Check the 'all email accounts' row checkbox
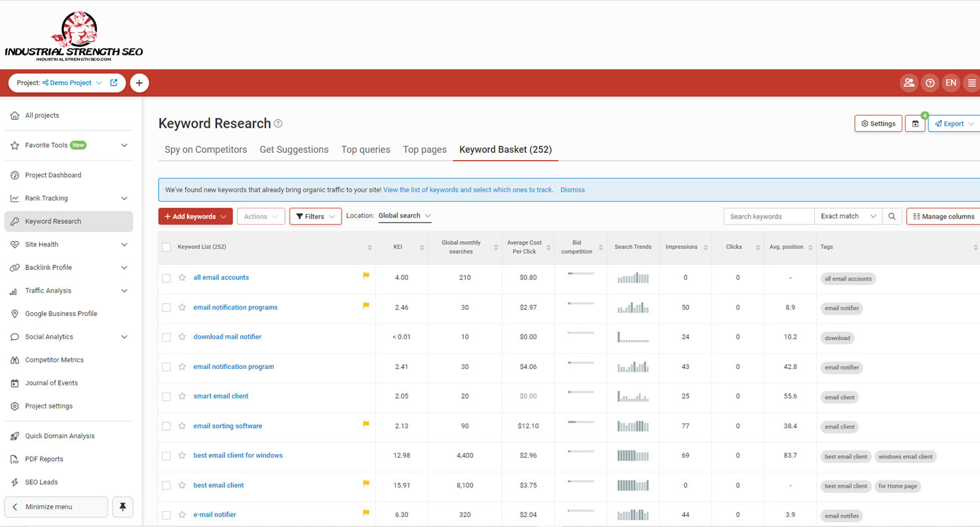This screenshot has width=980, height=527. point(167,278)
